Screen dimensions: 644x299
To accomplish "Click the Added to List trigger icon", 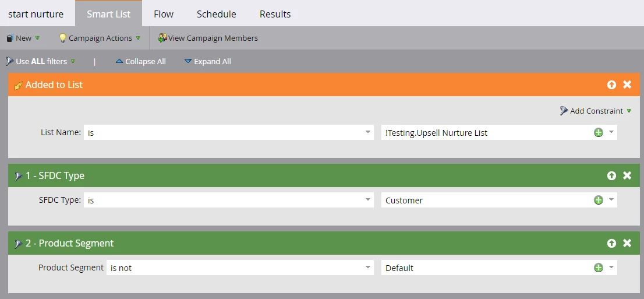I will (x=18, y=86).
